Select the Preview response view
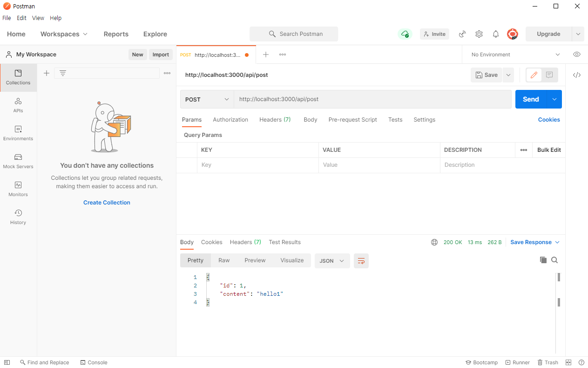The image size is (588, 368). 255,260
